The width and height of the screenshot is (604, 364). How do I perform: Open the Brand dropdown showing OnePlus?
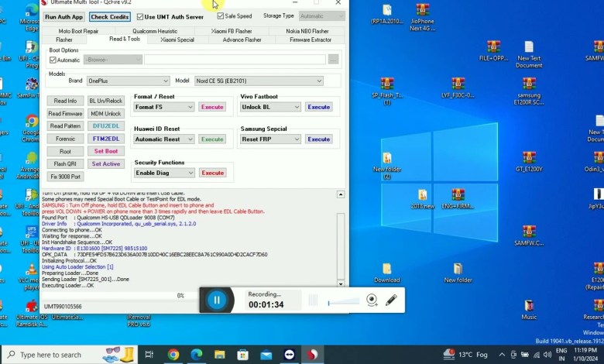click(128, 81)
